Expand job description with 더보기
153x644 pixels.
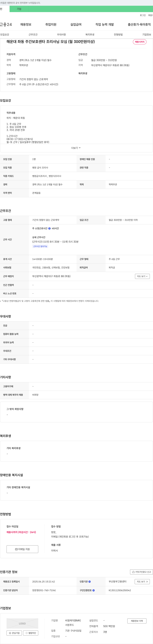76,148
